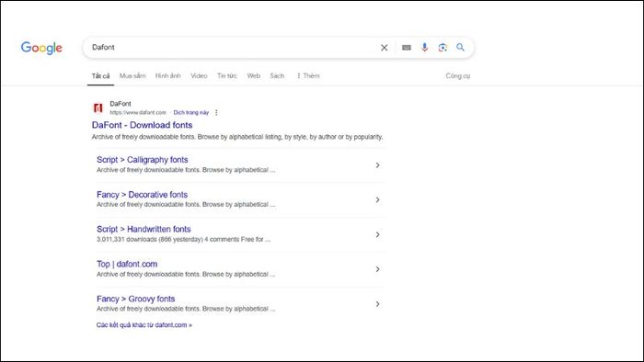The width and height of the screenshot is (644, 362).
Task: Open Script > Handwritten fonts link
Action: 144,229
